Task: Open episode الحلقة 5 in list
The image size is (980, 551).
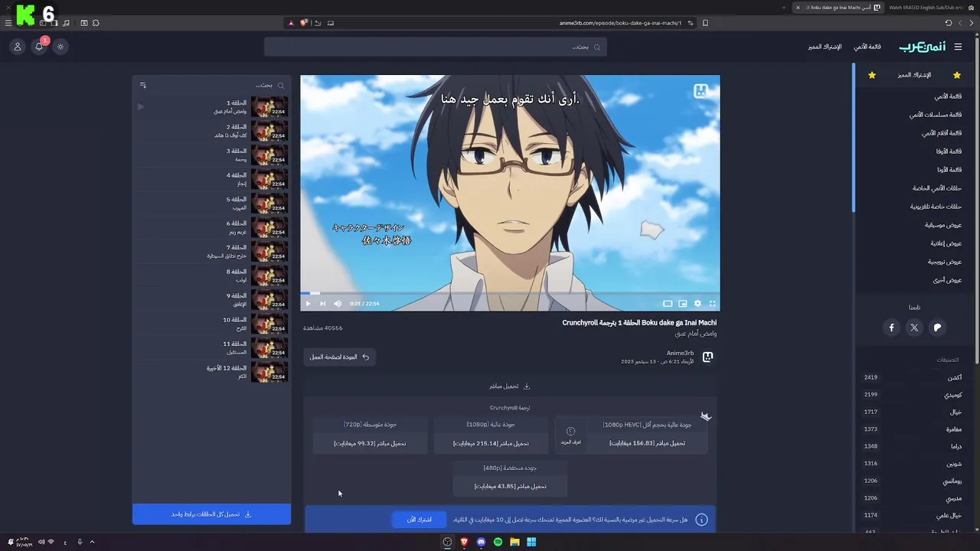Action: click(x=211, y=204)
